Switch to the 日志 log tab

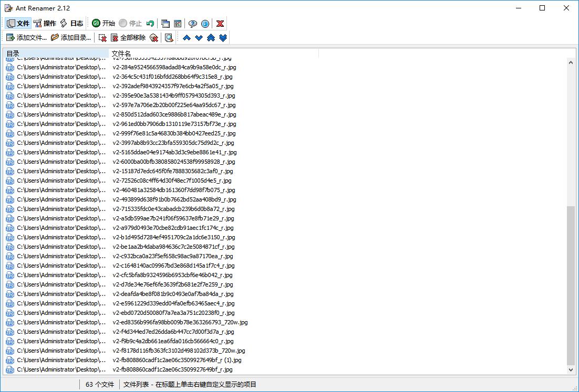[x=71, y=23]
